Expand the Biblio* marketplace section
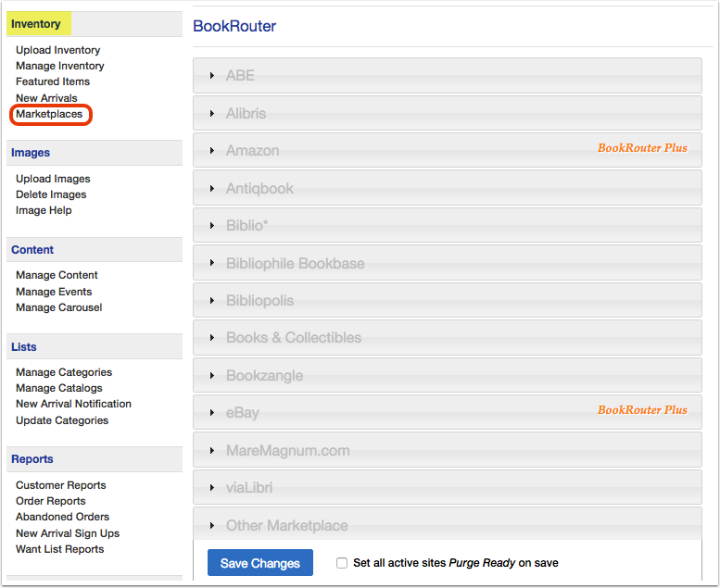 click(448, 225)
